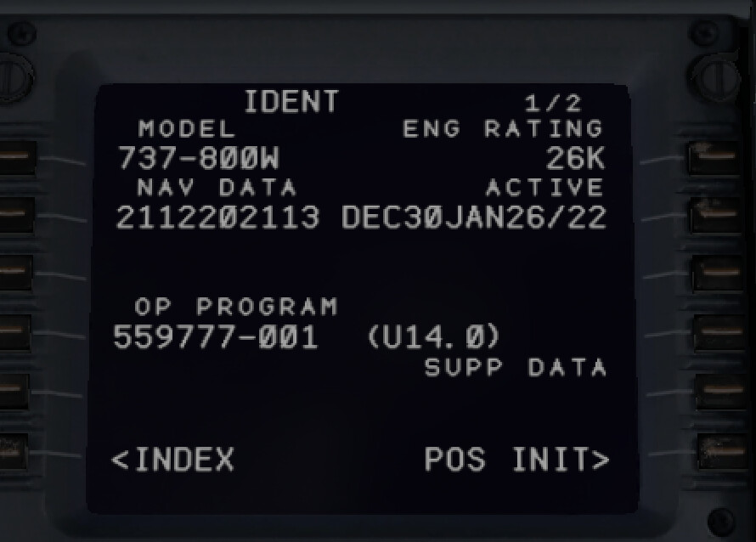Select OP program number 559777-001
Image resolution: width=756 pixels, height=542 pixels.
pos(216,336)
